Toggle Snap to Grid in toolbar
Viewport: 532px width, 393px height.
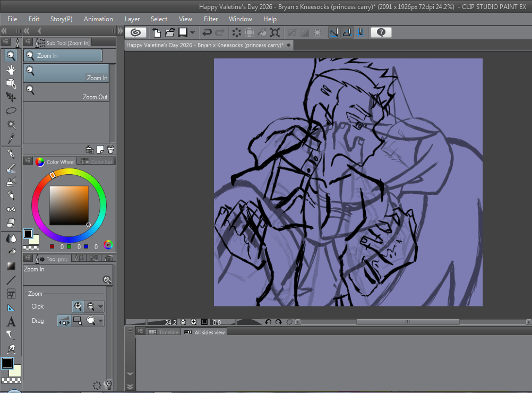(x=359, y=32)
